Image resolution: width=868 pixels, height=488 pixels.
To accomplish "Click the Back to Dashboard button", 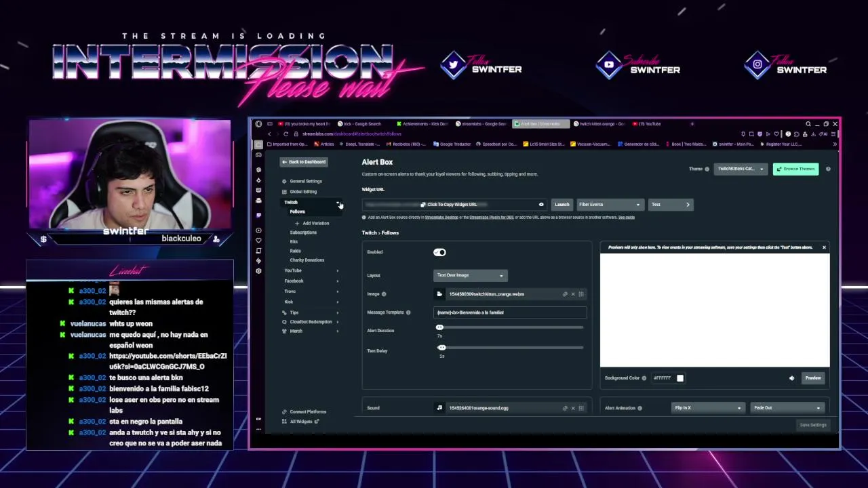I will pyautogui.click(x=304, y=162).
